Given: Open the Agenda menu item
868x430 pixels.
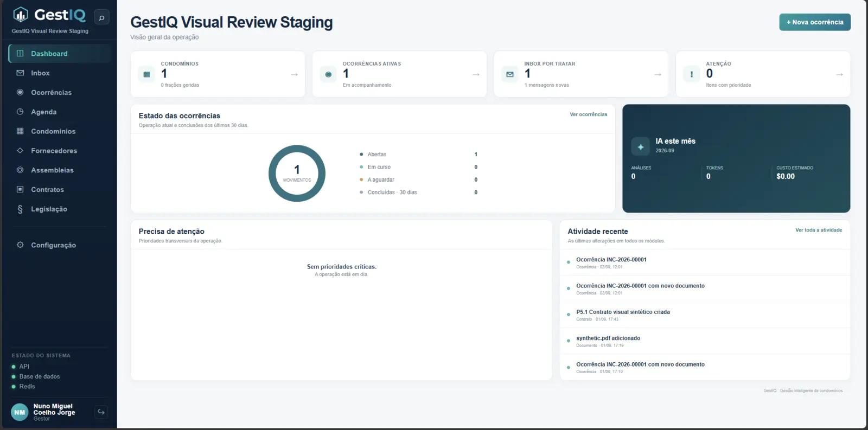Looking at the screenshot, I should tap(60, 112).
